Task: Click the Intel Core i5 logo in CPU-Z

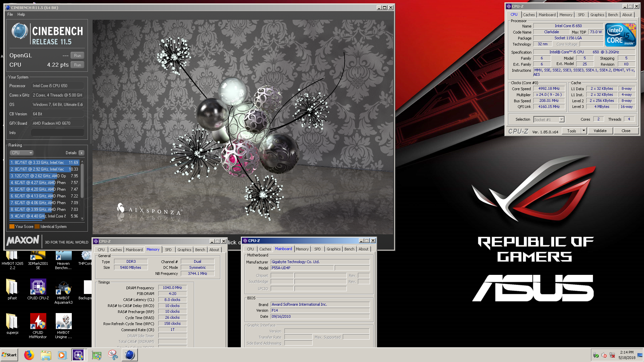Action: click(621, 35)
